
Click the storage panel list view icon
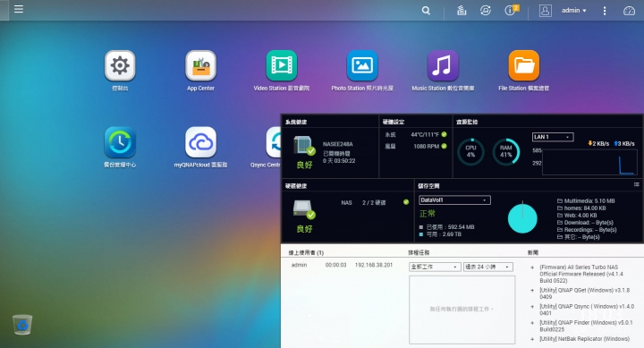click(x=636, y=185)
